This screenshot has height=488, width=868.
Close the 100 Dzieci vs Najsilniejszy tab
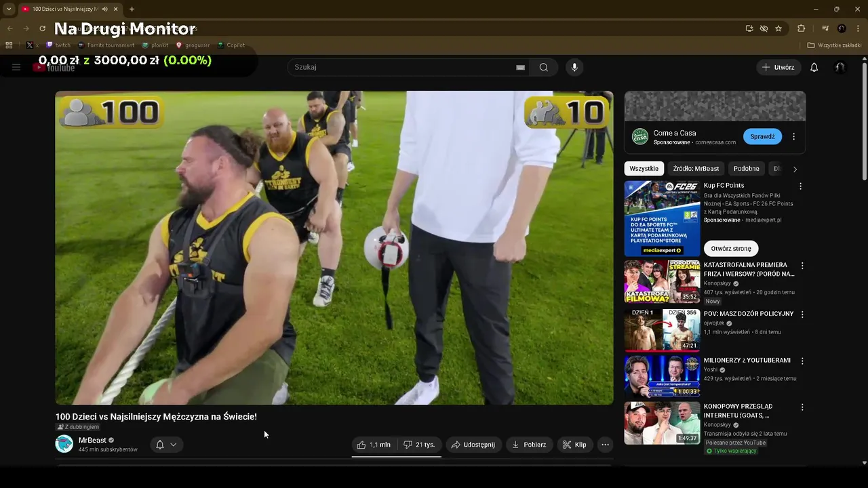(x=116, y=9)
